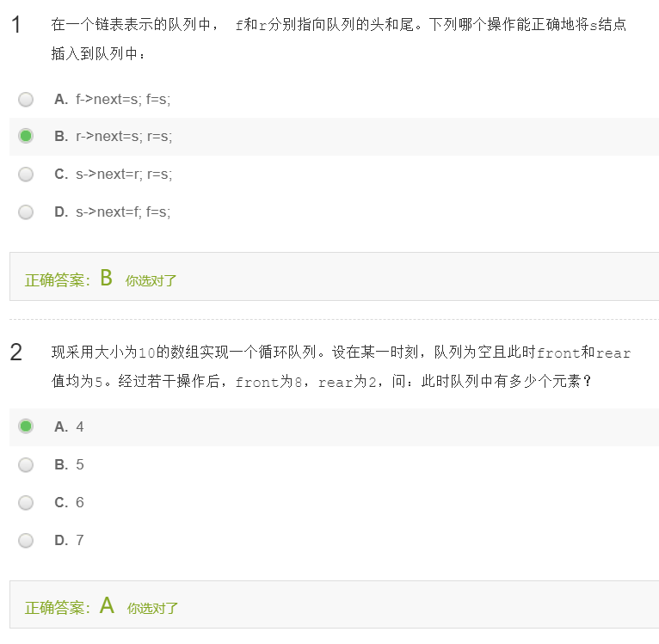Click question 2 correct answer A label

click(107, 605)
